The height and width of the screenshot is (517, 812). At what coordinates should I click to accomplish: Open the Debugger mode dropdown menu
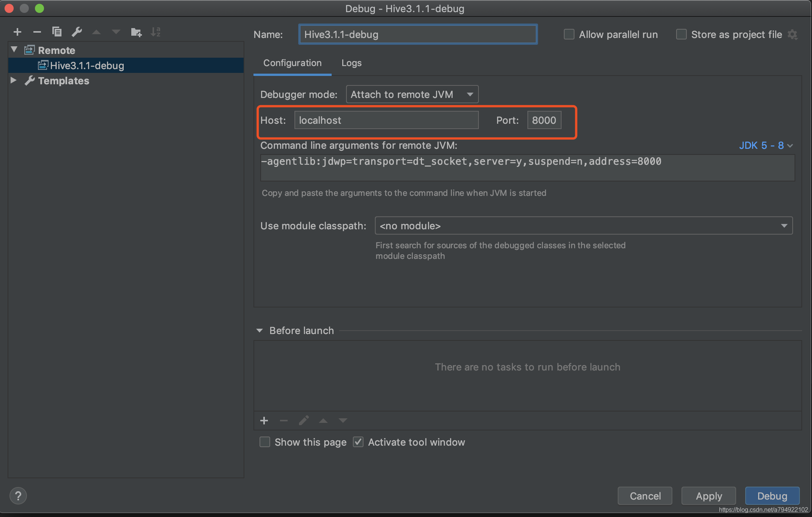point(411,94)
